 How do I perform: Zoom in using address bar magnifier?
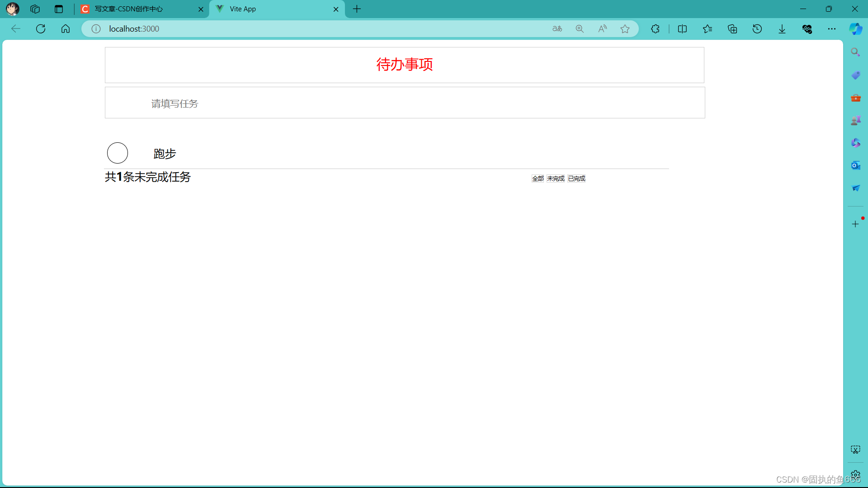[x=580, y=29]
